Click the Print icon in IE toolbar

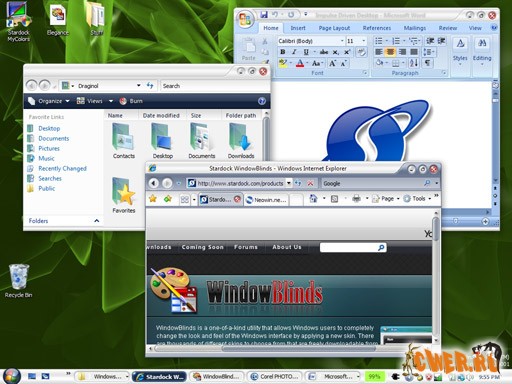pyautogui.click(x=356, y=199)
